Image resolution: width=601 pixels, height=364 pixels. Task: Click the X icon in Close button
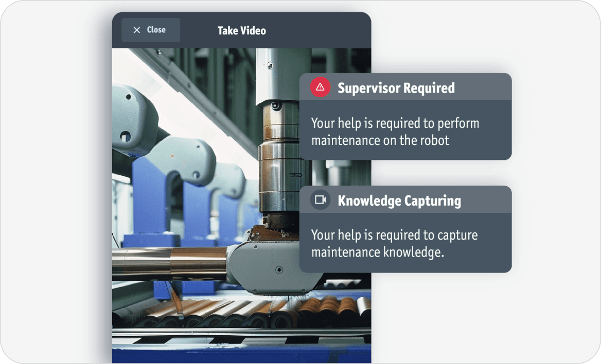click(x=136, y=30)
